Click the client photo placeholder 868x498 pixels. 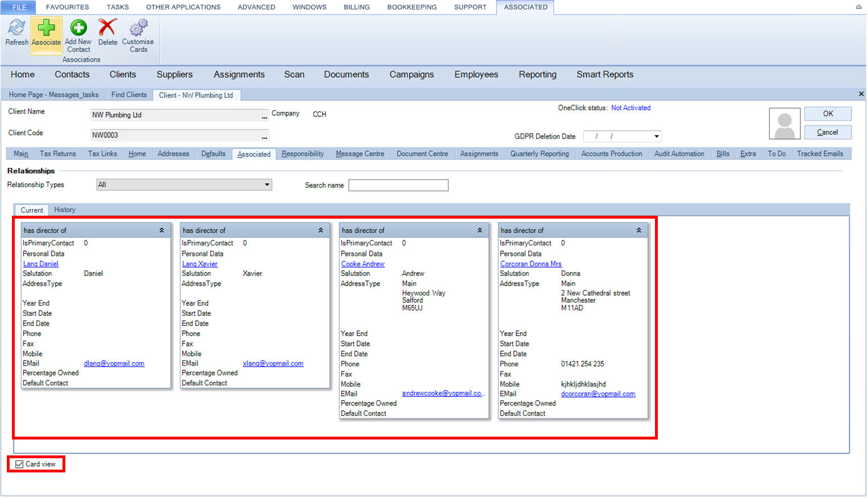(784, 123)
